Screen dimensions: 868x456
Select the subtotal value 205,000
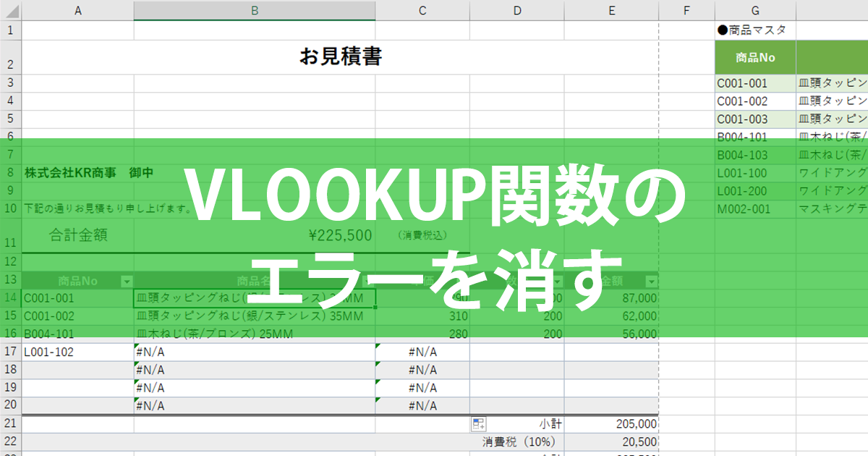click(x=611, y=424)
